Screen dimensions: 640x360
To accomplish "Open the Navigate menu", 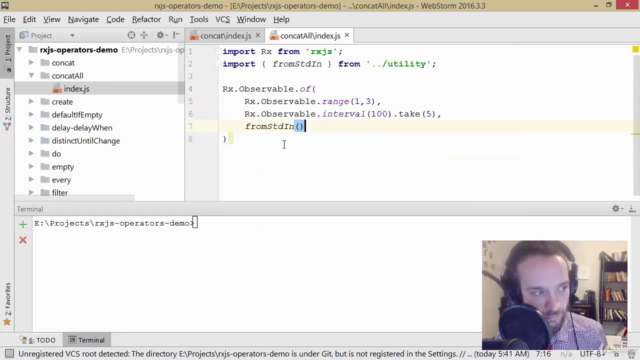I will click(83, 19).
